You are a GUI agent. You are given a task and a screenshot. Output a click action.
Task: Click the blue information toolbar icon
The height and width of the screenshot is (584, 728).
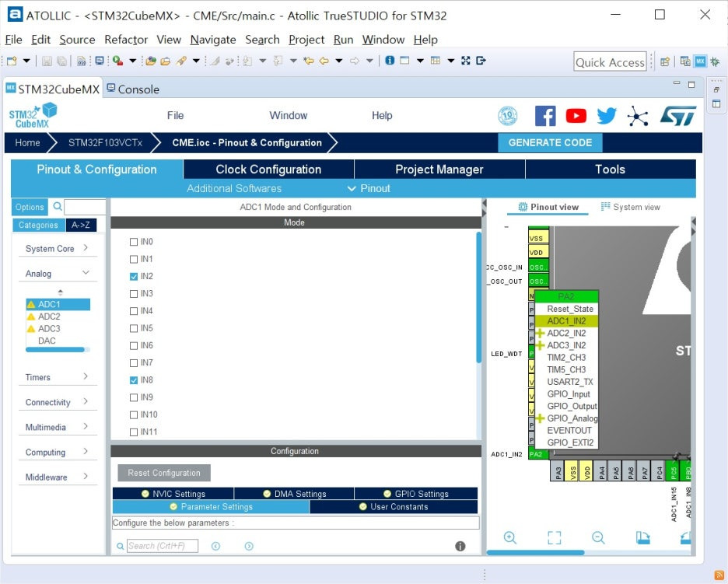point(390,61)
